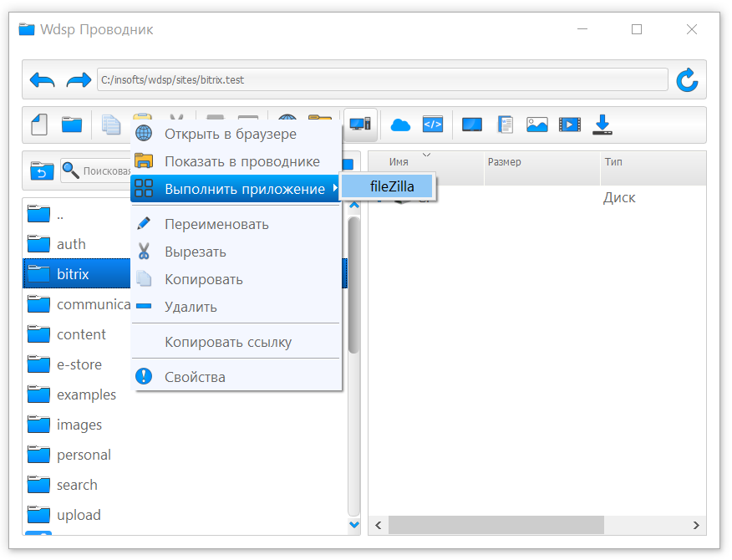
Task: Create a new folder from the toolbar
Action: click(x=72, y=125)
